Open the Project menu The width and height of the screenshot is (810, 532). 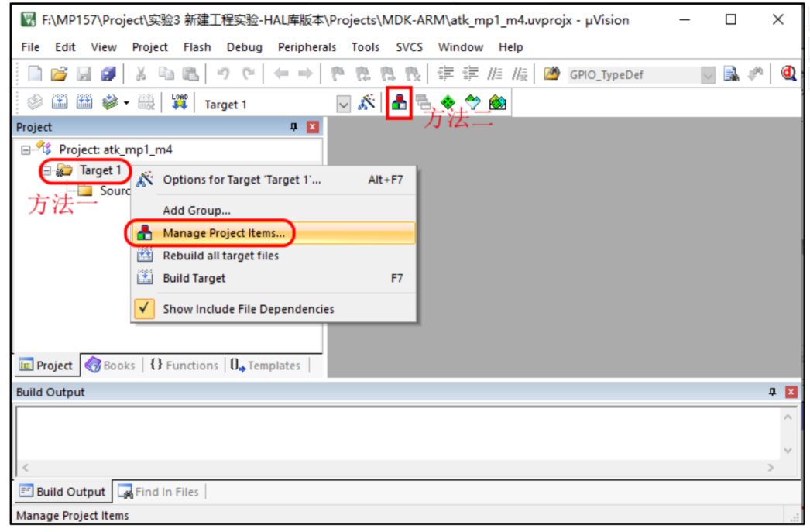tap(149, 47)
